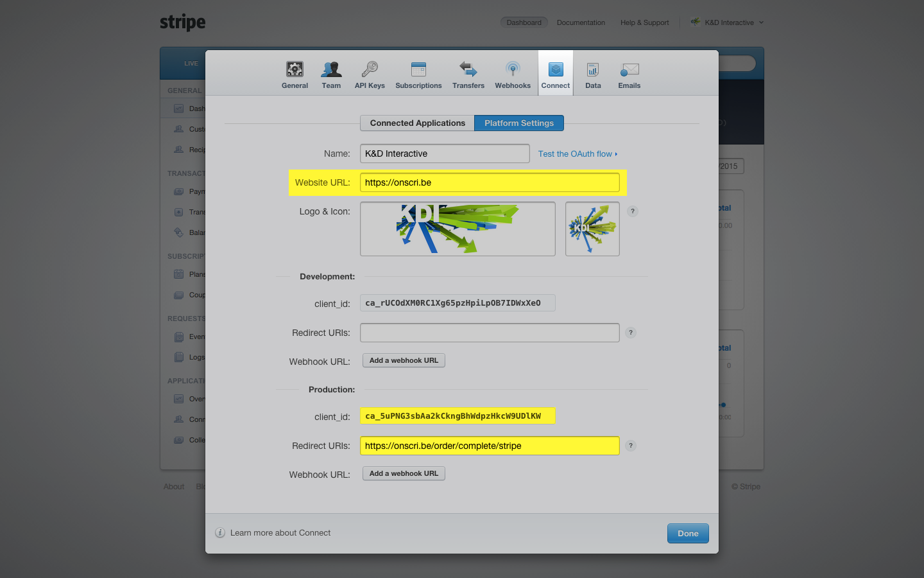Select the Connect settings icon
The image size is (924, 578).
pyautogui.click(x=556, y=69)
